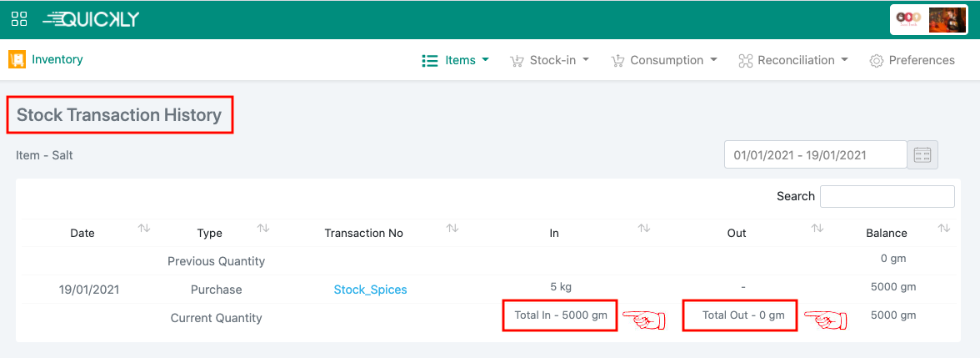Expand the Consumption dropdown menu
This screenshot has height=358, width=980.
(664, 60)
